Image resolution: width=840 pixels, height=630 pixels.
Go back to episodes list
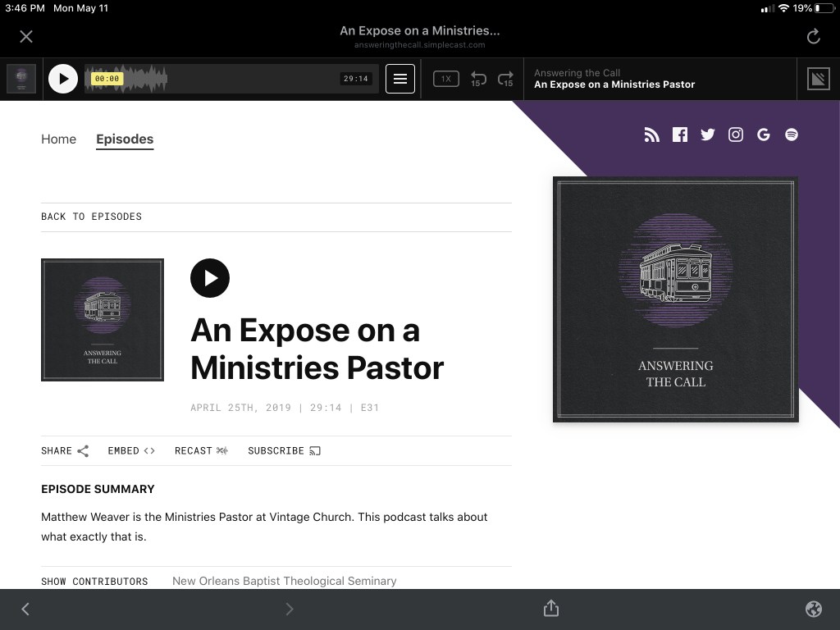91,217
